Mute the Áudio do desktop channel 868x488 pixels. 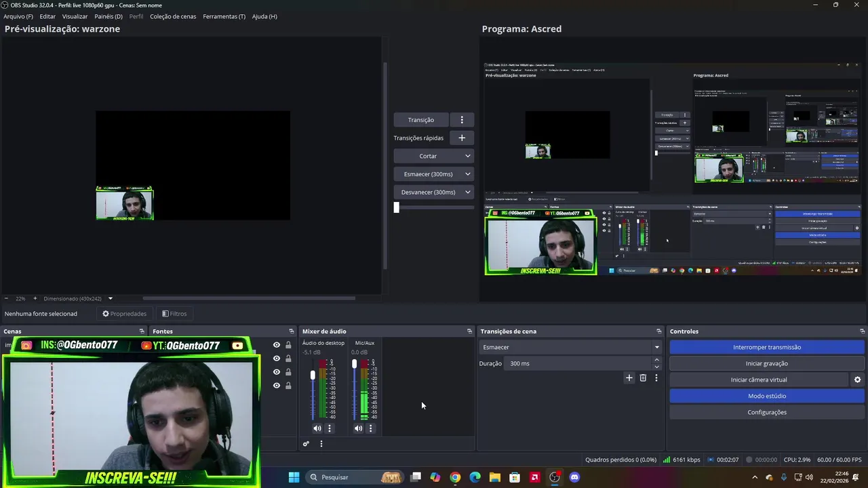[317, 428]
